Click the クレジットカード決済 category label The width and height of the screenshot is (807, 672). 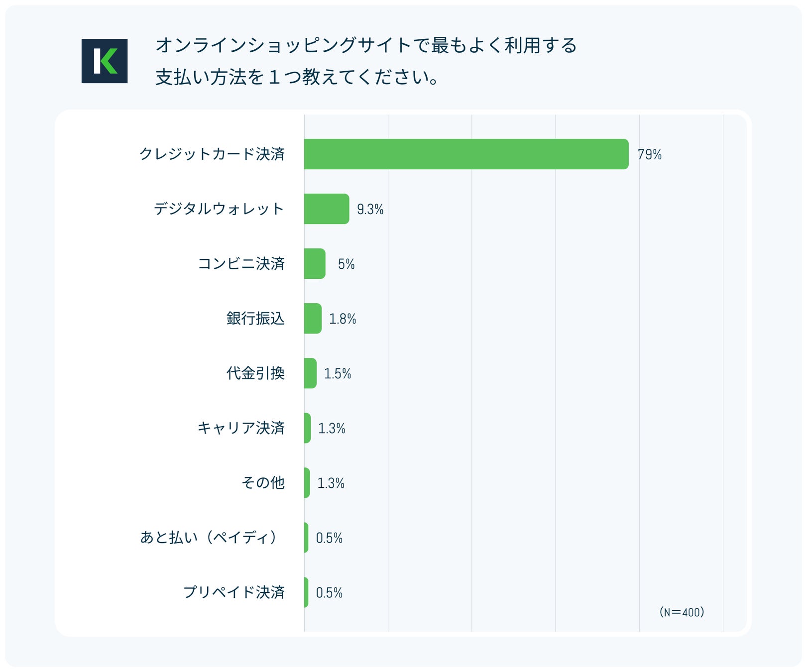(x=212, y=154)
